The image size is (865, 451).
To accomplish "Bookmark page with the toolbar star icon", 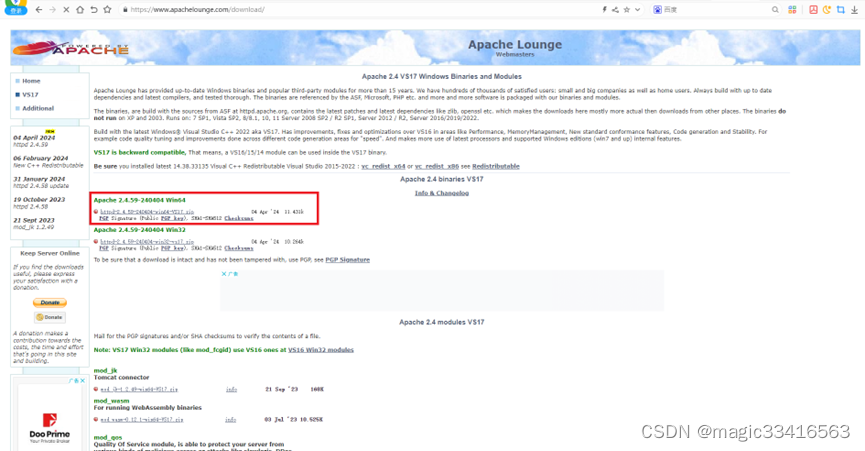I will click(x=108, y=9).
